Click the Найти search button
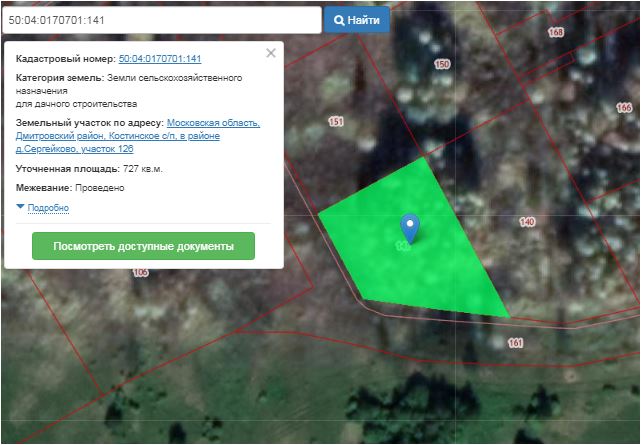 [357, 20]
